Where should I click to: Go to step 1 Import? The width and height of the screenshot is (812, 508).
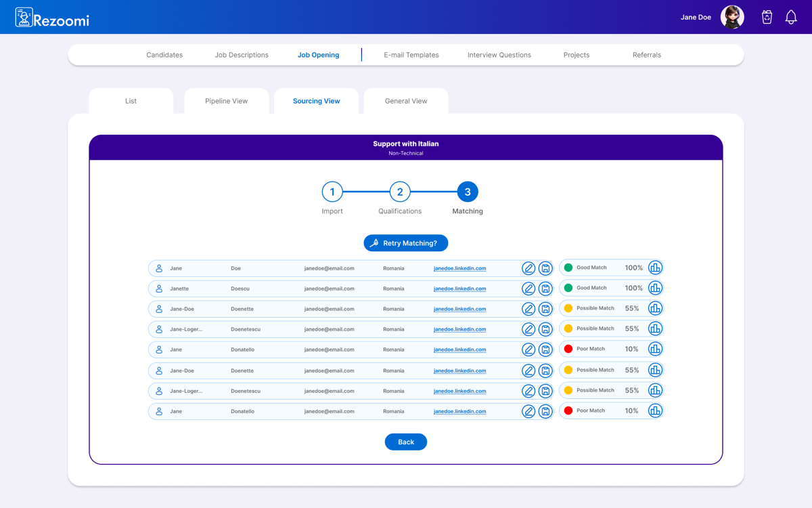[x=332, y=192]
